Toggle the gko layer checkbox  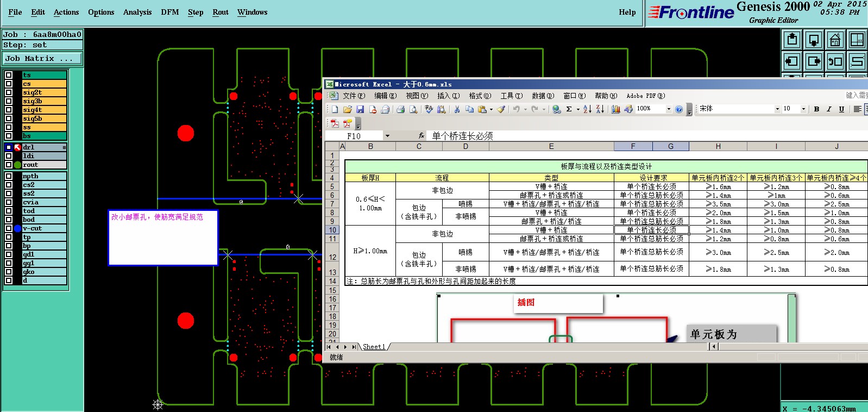[9, 272]
